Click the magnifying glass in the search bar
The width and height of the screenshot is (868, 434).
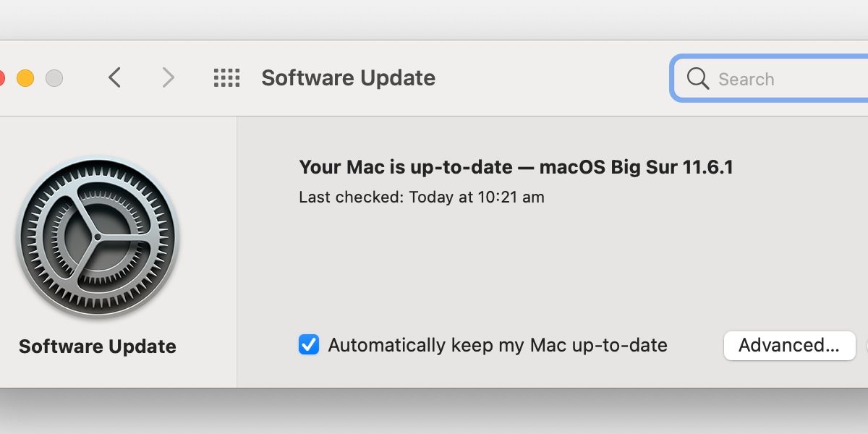point(697,78)
